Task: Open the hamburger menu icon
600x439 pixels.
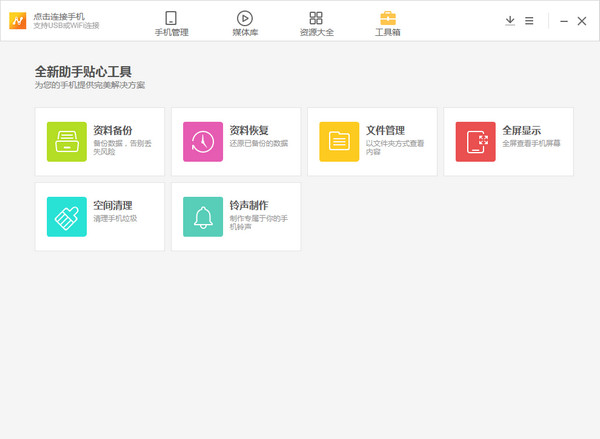Action: [529, 21]
